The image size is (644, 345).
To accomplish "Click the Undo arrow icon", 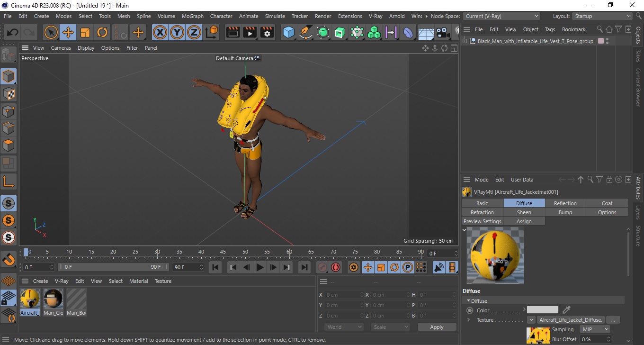I will (13, 33).
